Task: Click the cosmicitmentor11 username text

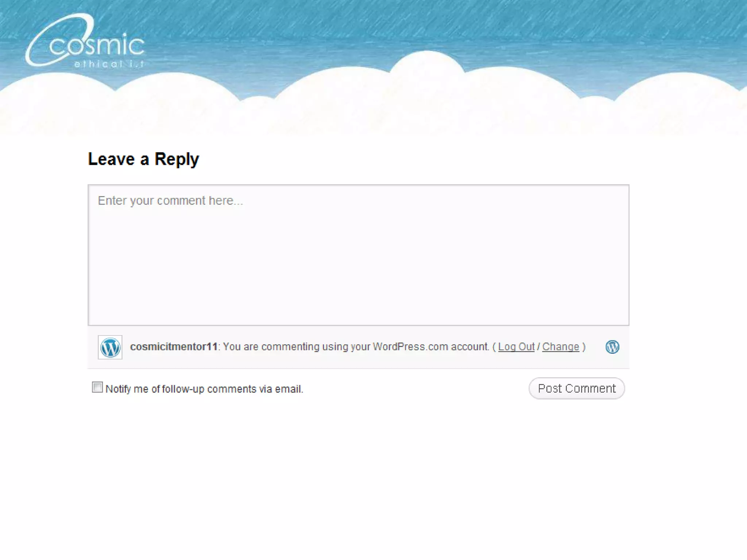Action: pos(174,347)
